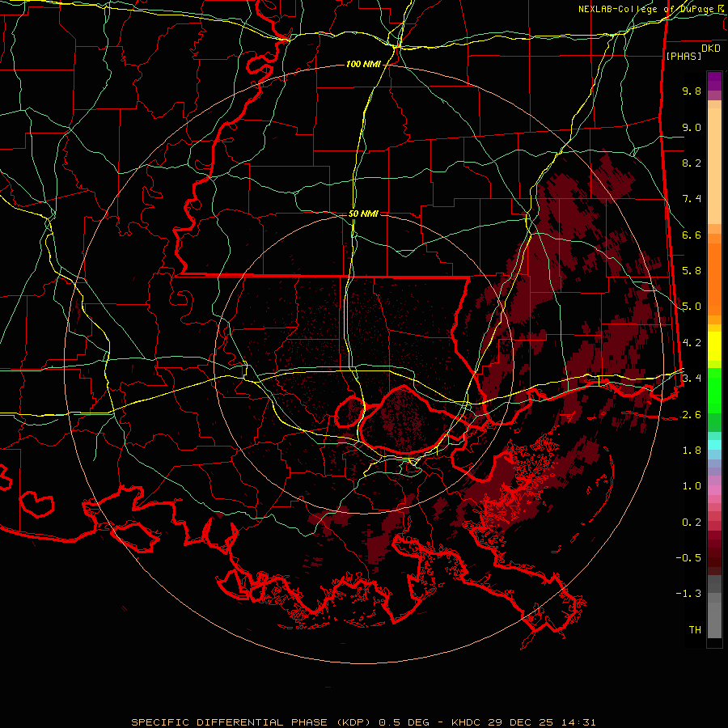Click the 50 NMI range ring label
This screenshot has width=728, height=728.
[x=363, y=214]
